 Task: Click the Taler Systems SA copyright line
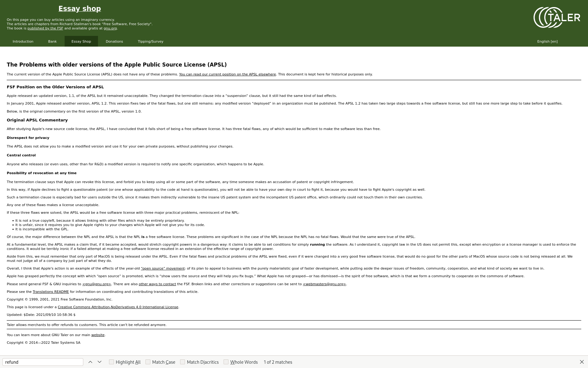coord(43,343)
